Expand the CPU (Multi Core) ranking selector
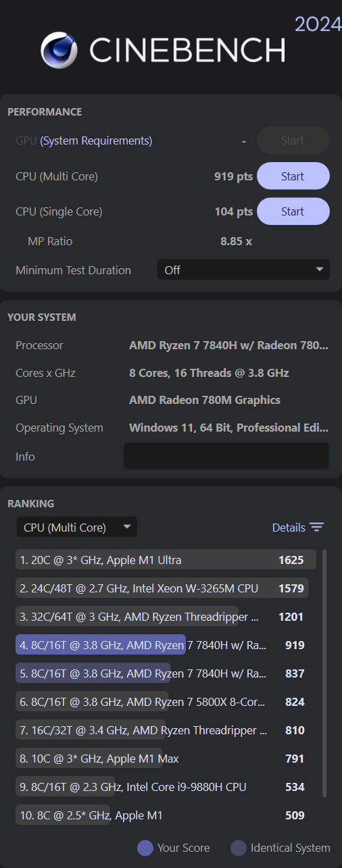Screen dimensions: 342x868 click(76, 528)
